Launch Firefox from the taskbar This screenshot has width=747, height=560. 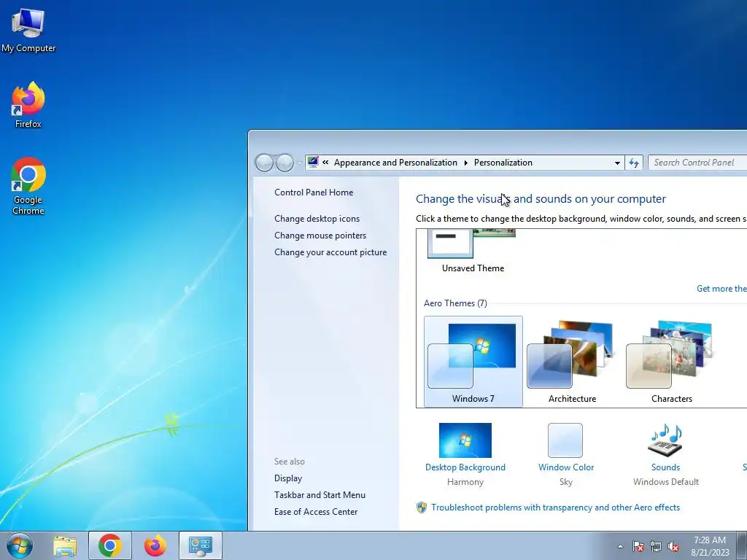coord(155,545)
